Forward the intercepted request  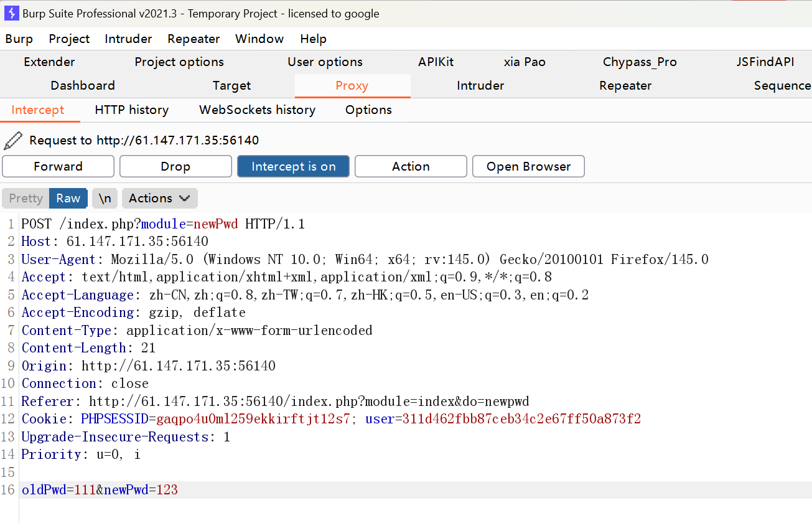pyautogui.click(x=58, y=166)
